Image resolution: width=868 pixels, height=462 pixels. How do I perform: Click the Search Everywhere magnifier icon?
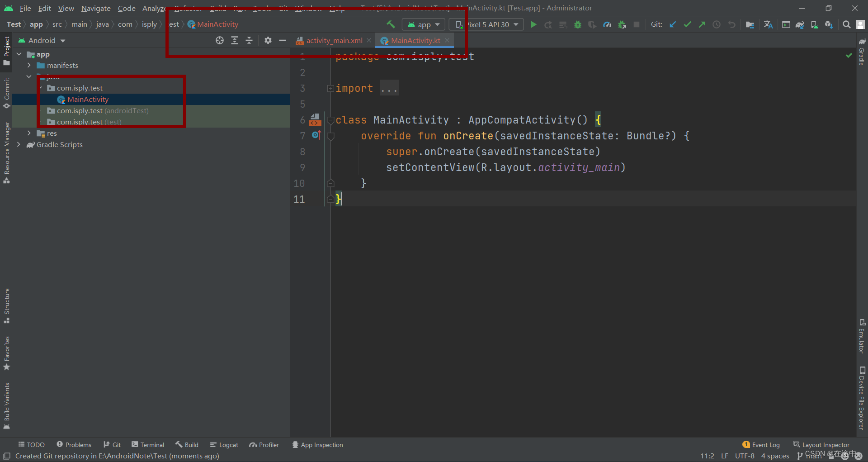point(847,24)
